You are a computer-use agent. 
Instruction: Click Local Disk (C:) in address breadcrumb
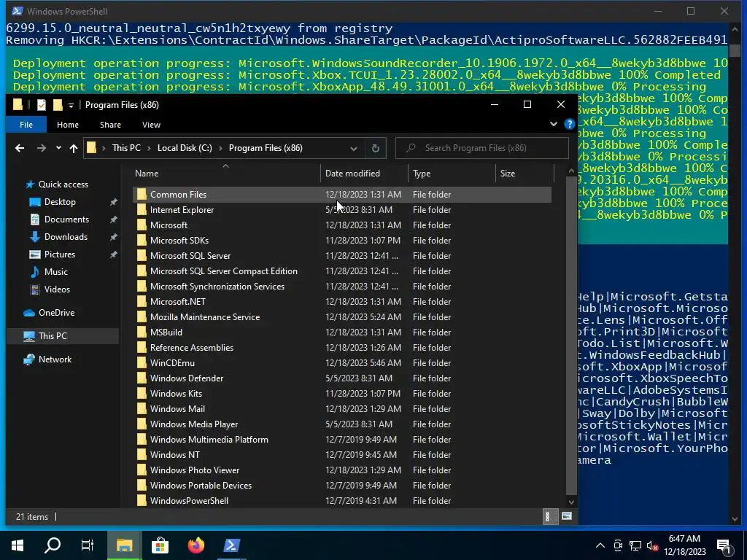click(185, 148)
